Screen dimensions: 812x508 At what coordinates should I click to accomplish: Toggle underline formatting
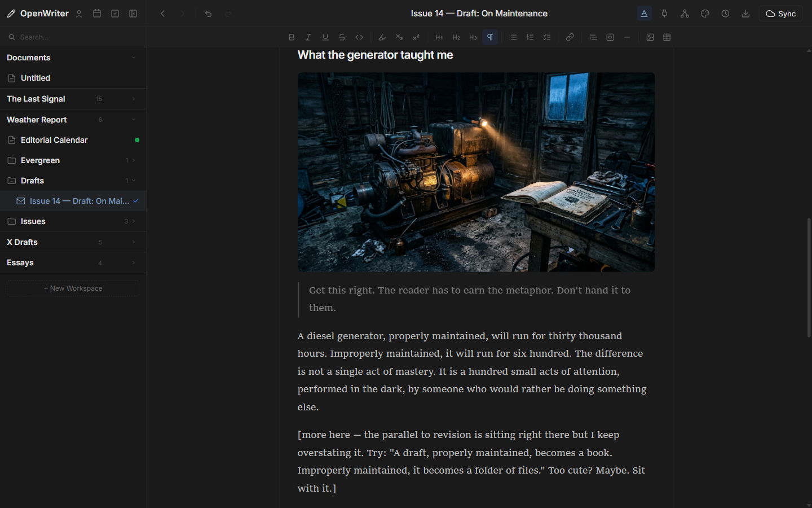coord(325,37)
